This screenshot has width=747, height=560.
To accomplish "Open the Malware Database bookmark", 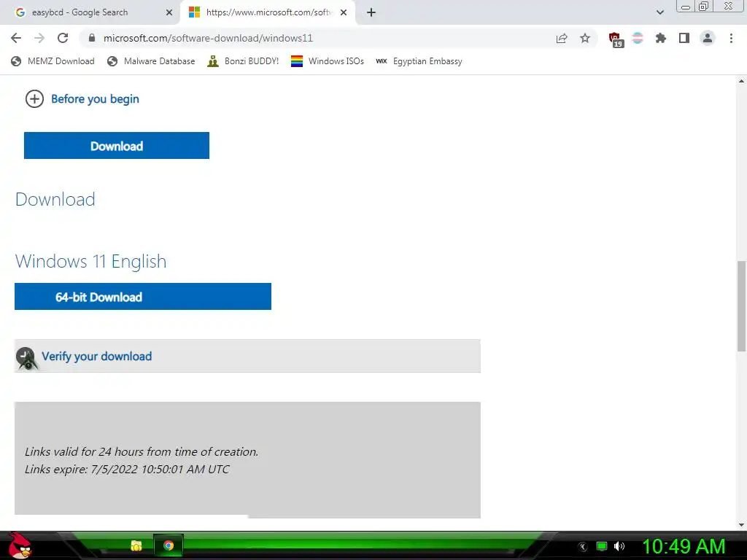I will (x=151, y=61).
